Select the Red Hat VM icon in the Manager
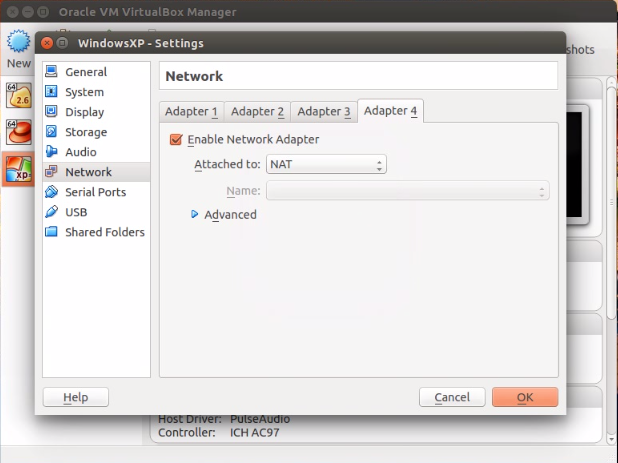618x463 pixels. (x=19, y=132)
